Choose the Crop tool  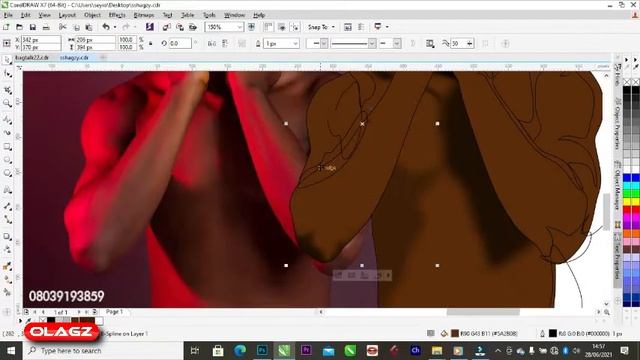point(7,89)
